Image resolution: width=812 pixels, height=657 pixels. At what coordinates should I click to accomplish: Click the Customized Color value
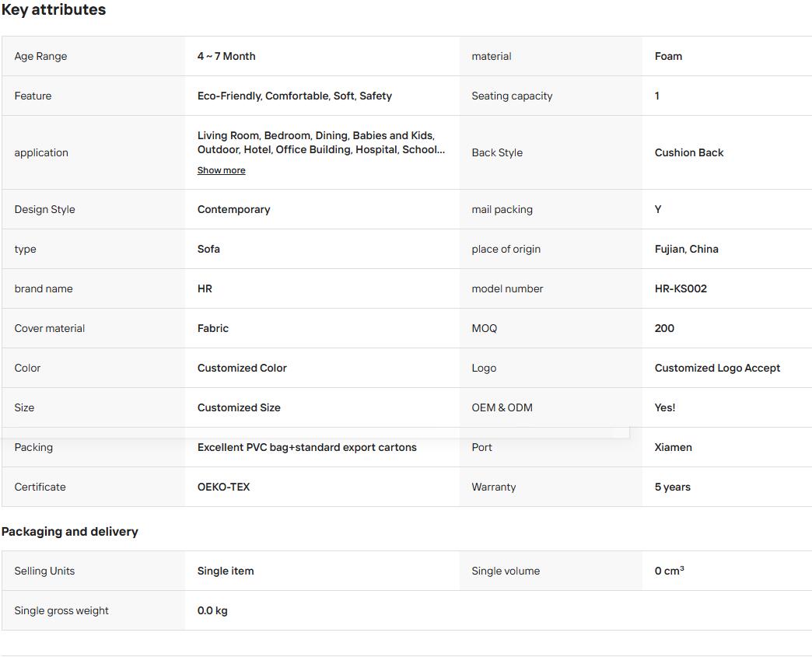point(242,368)
